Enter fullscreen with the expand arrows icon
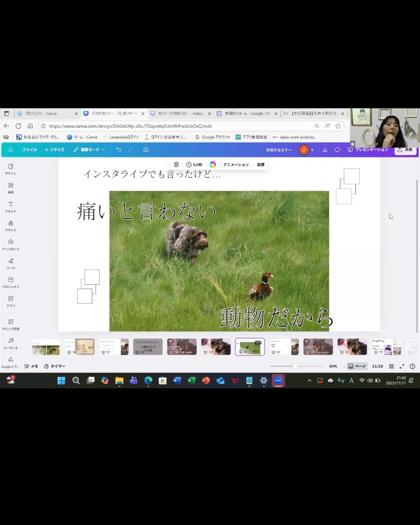Screen dimensions: 420x525 [x=402, y=366]
